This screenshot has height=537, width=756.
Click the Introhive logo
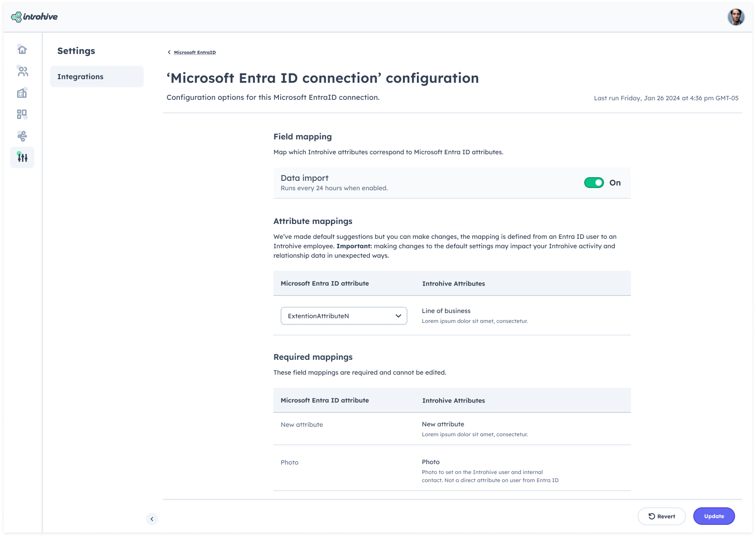click(34, 17)
